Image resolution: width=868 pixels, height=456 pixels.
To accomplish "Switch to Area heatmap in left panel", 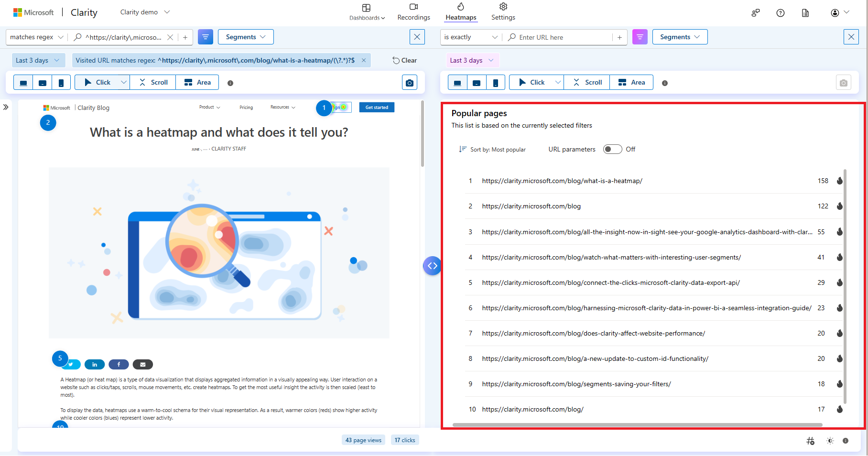I will pos(197,82).
